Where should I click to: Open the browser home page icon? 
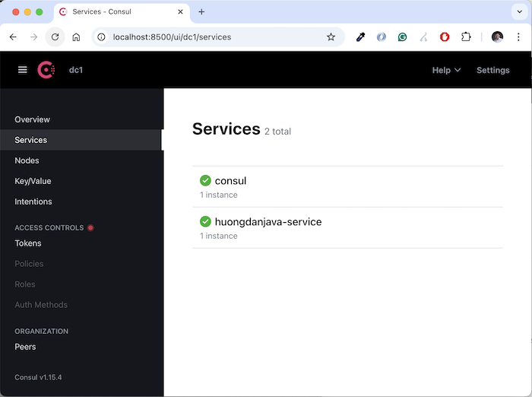[76, 37]
